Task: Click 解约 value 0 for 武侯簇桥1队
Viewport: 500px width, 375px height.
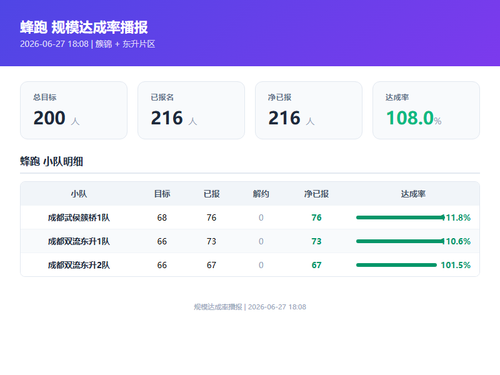Action: click(261, 218)
